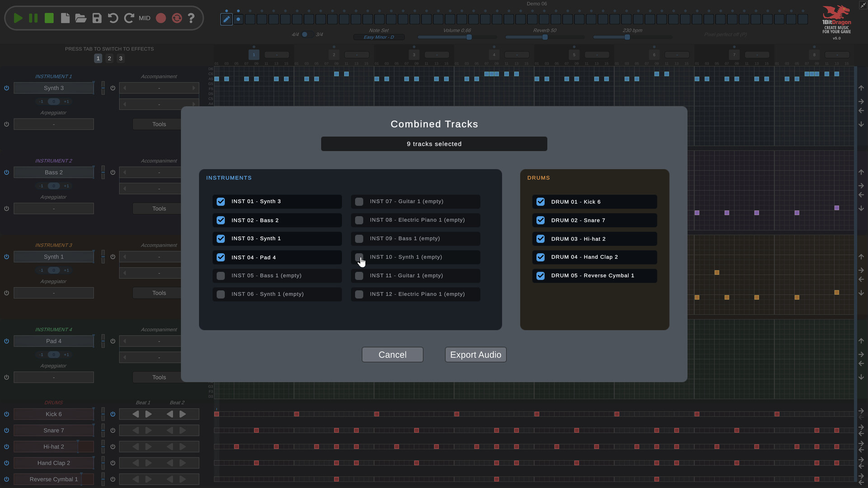Click the green Stop button
Image resolution: width=868 pixels, height=488 pixels.
point(49,18)
